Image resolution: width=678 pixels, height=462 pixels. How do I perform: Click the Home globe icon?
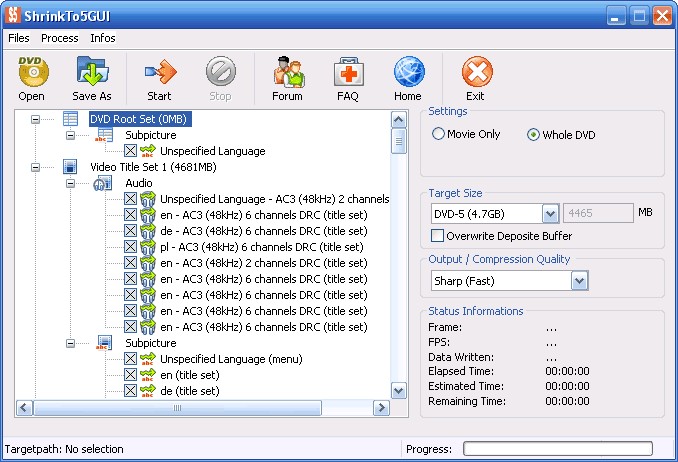point(409,71)
